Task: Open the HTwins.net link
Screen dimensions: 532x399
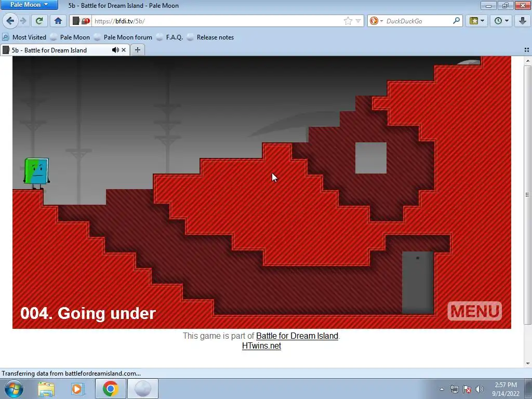Action: (x=262, y=345)
